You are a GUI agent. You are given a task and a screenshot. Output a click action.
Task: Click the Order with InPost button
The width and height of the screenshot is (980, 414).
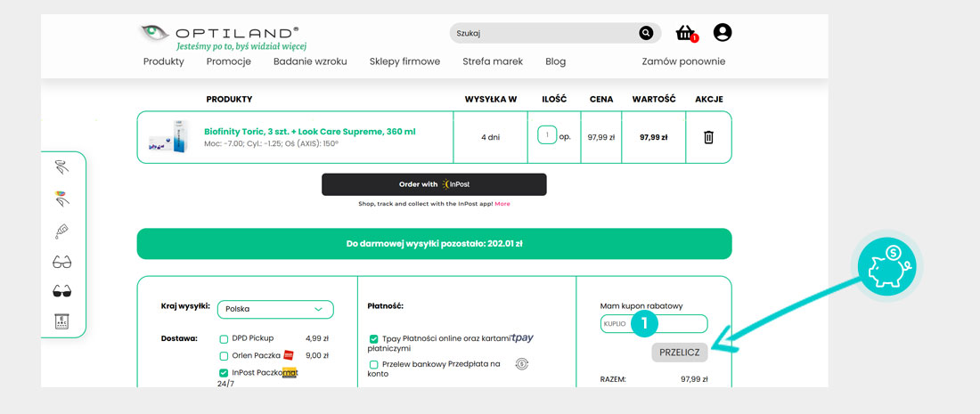(434, 184)
